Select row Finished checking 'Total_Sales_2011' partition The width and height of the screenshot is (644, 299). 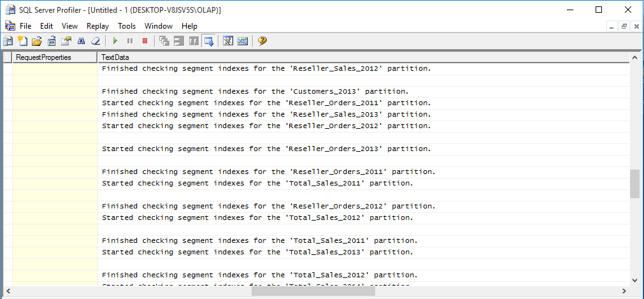coord(316,240)
